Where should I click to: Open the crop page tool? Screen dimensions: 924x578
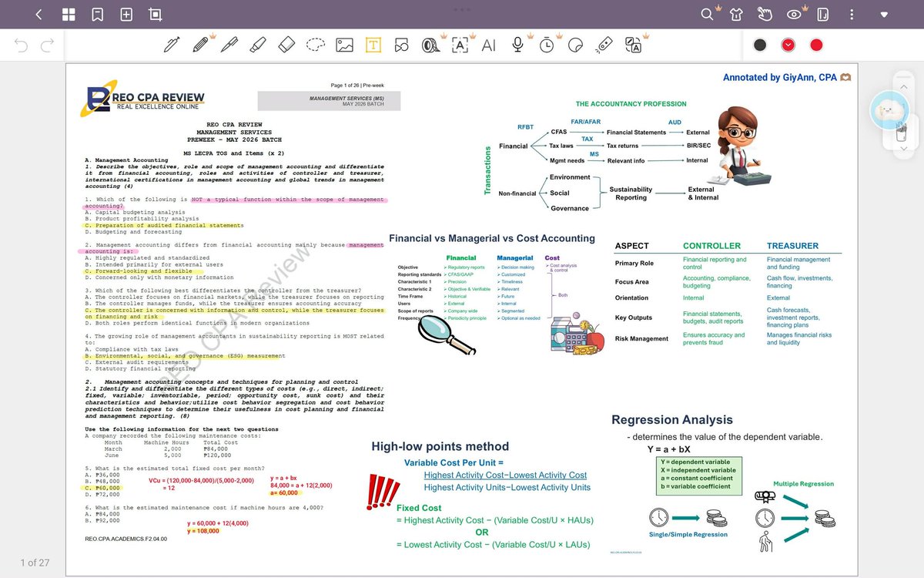click(156, 15)
